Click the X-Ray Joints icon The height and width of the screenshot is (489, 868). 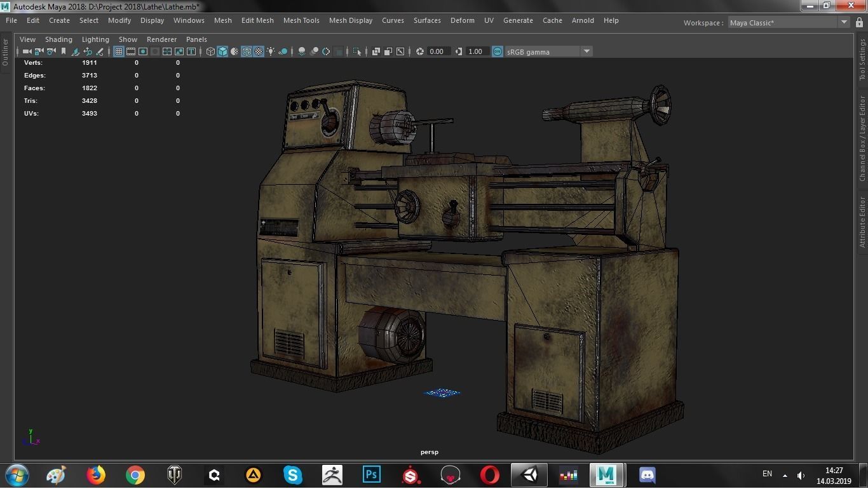(x=400, y=51)
